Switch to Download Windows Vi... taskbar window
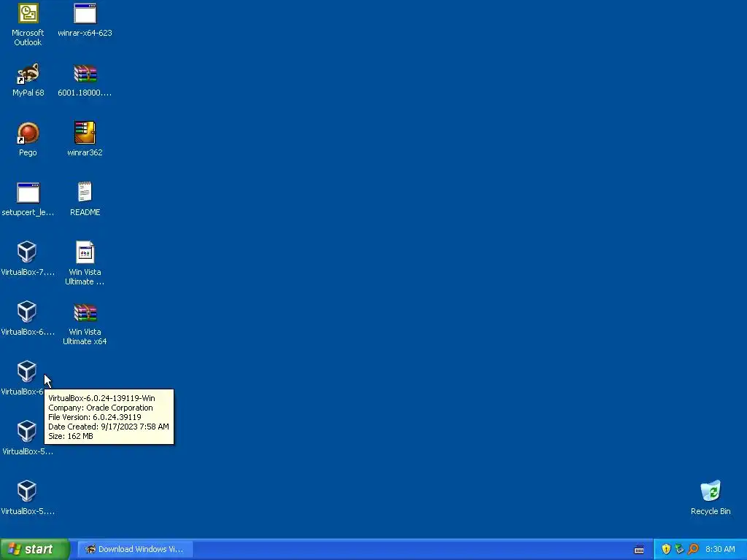The height and width of the screenshot is (560, 747). click(135, 549)
